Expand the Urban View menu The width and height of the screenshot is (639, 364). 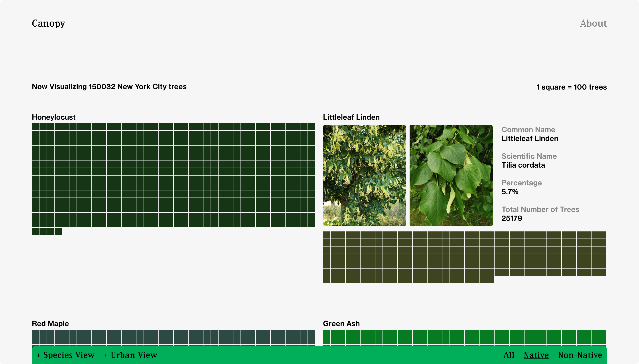pos(134,355)
